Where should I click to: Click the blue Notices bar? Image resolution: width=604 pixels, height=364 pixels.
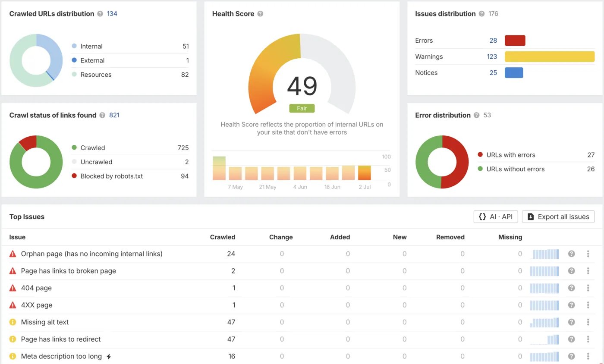514,72
